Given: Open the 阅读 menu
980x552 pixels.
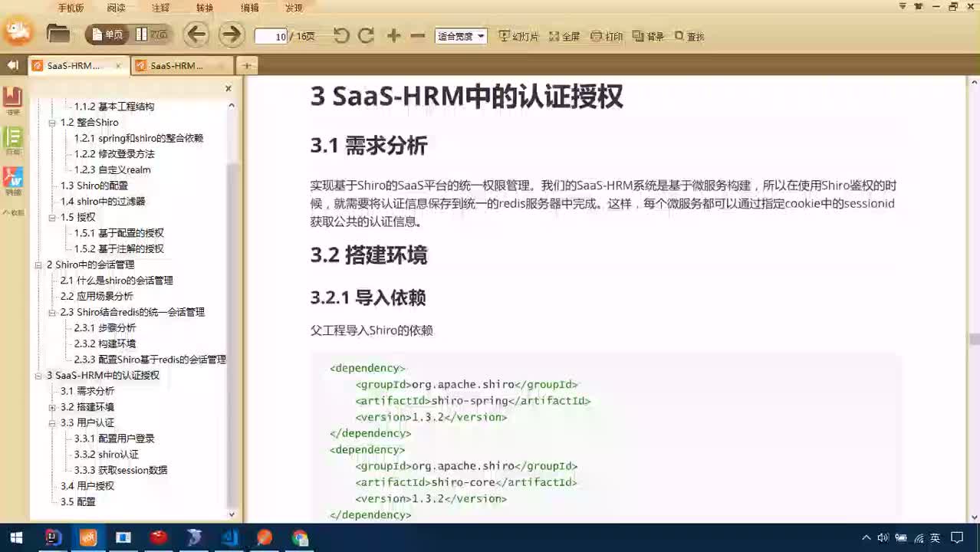Looking at the screenshot, I should [x=116, y=8].
